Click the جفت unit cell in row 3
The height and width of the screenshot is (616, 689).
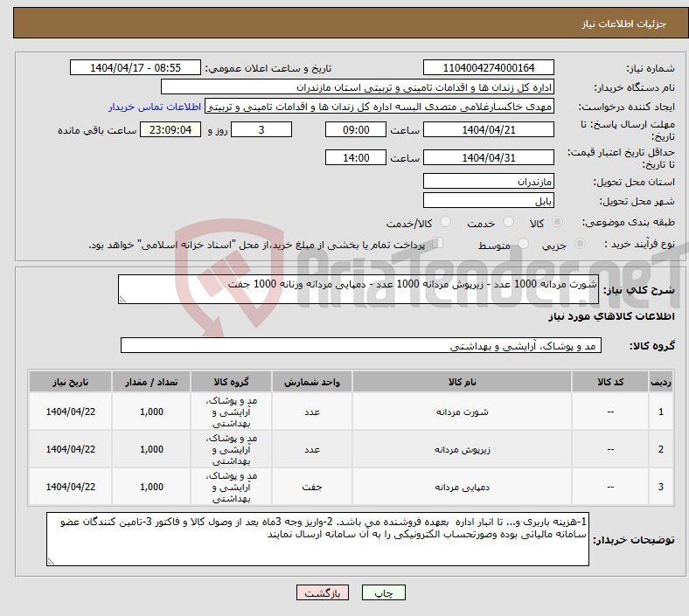pyautogui.click(x=312, y=487)
